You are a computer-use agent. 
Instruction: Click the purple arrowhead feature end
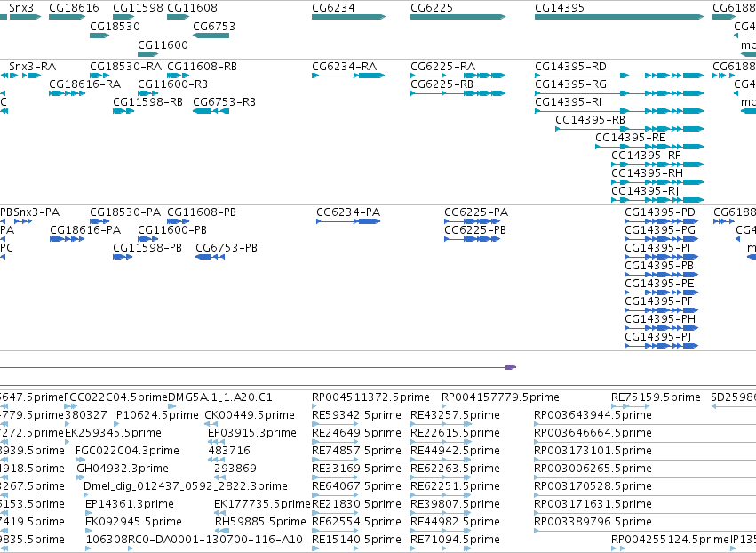click(511, 367)
